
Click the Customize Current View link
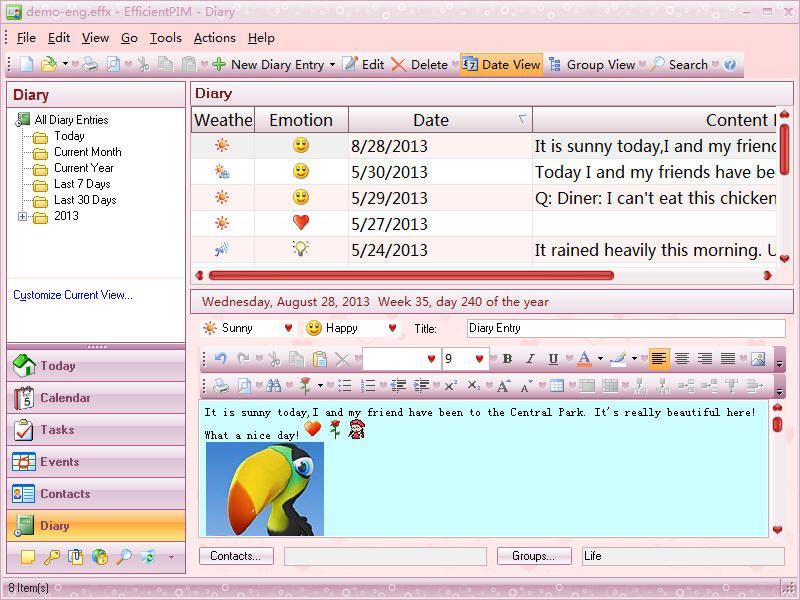pos(72,295)
